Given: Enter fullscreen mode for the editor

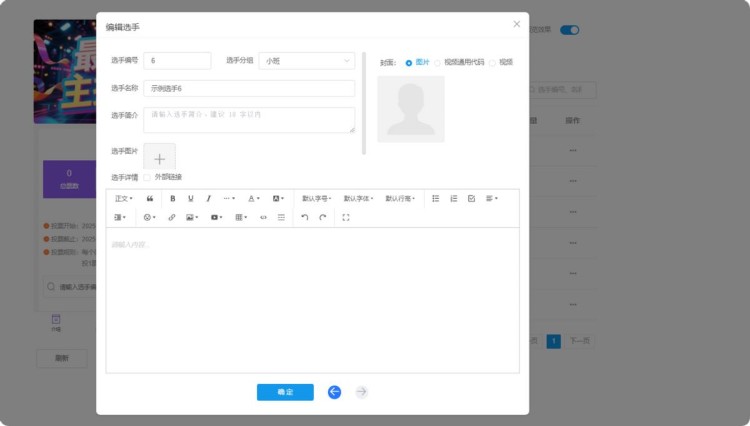Looking at the screenshot, I should tap(346, 217).
